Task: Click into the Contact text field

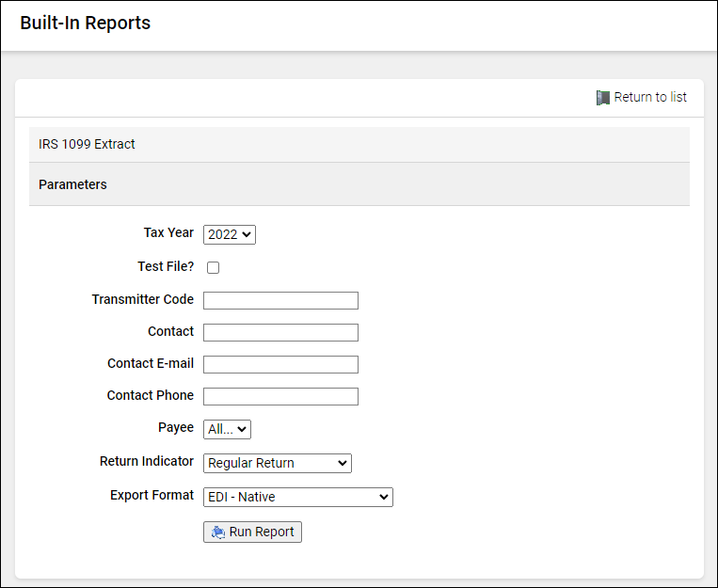Action: pos(280,333)
